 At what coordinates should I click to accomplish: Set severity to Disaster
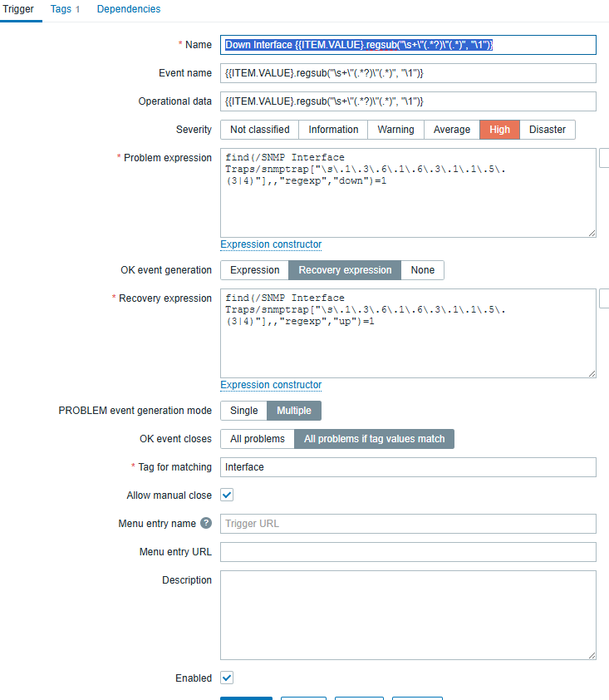pyautogui.click(x=547, y=130)
